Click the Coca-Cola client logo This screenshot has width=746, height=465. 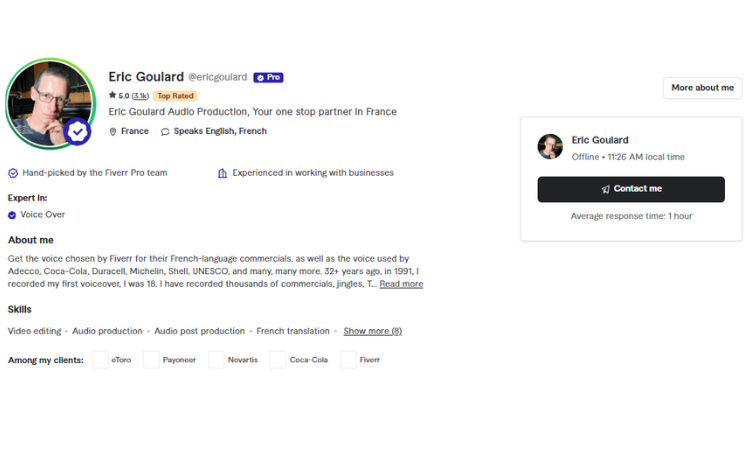coord(278,360)
